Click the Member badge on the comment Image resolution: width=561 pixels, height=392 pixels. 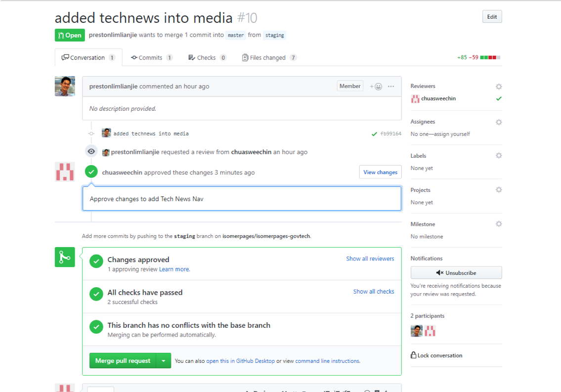tap(350, 86)
